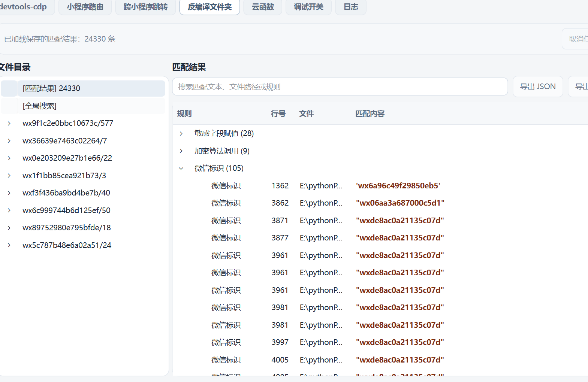Screen dimensions: 588x382
Task: Expand the 加密算法调用 (9) group
Action: pyautogui.click(x=181, y=151)
